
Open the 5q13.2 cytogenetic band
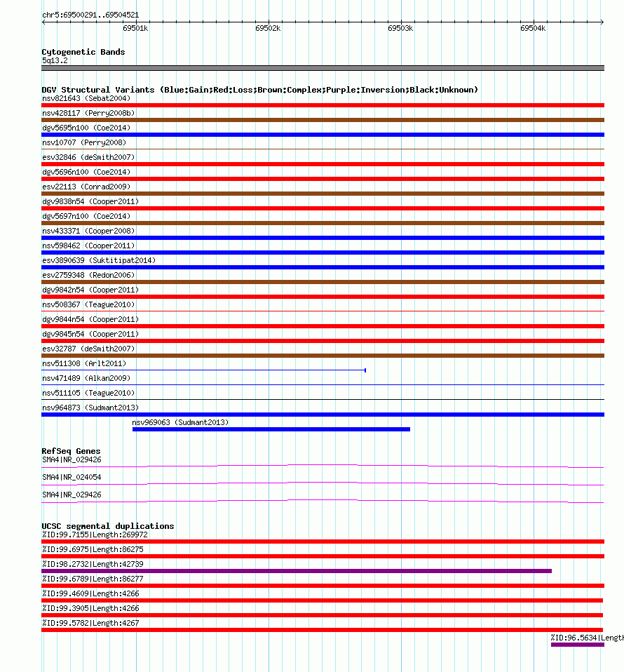(323, 68)
